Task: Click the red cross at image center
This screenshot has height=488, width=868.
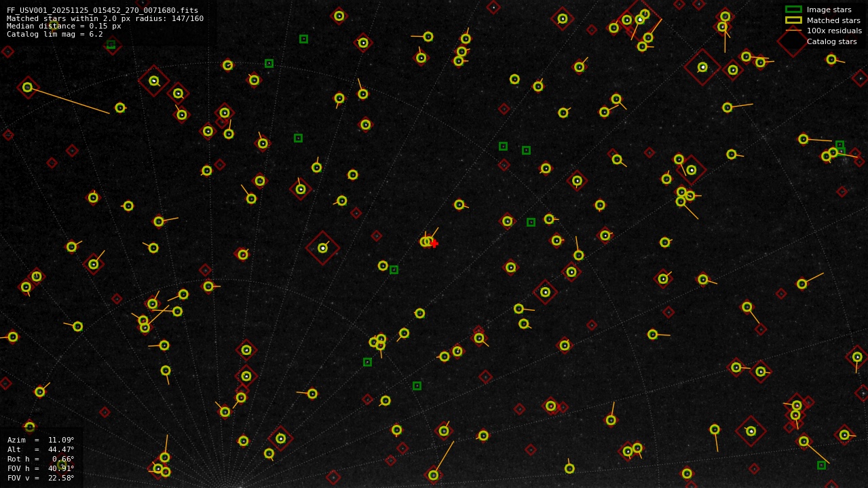Action: 434,244
